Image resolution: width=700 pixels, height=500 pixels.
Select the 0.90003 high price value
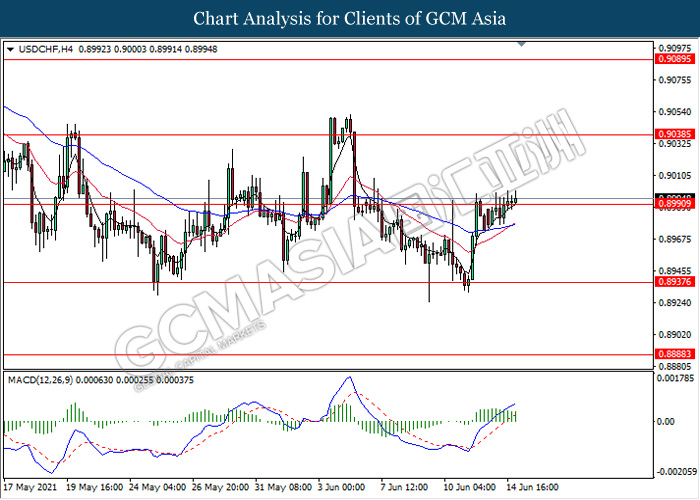130,50
